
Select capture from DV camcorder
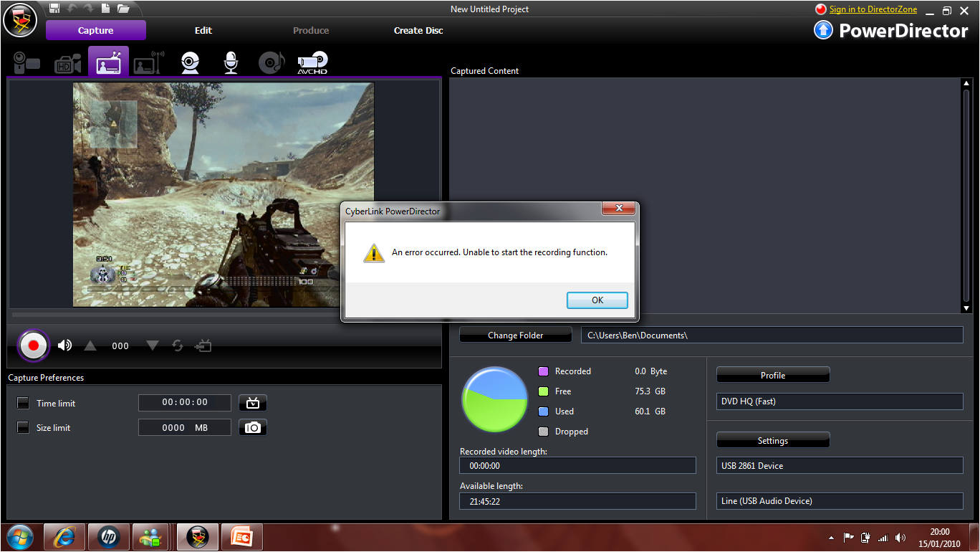click(27, 63)
